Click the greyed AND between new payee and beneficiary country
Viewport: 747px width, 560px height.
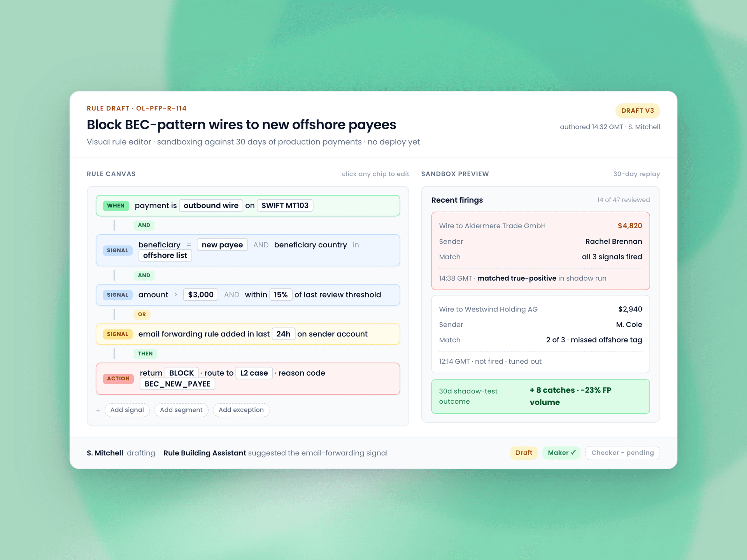coord(261,245)
